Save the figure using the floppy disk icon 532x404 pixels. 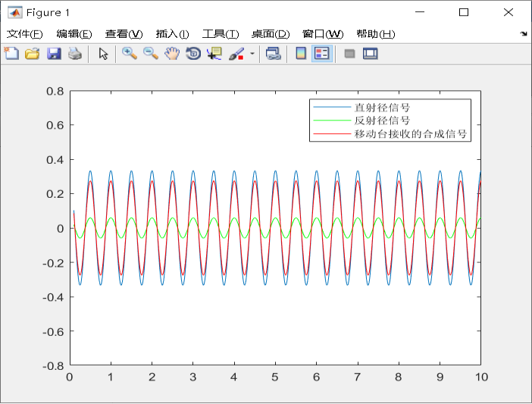pos(54,54)
